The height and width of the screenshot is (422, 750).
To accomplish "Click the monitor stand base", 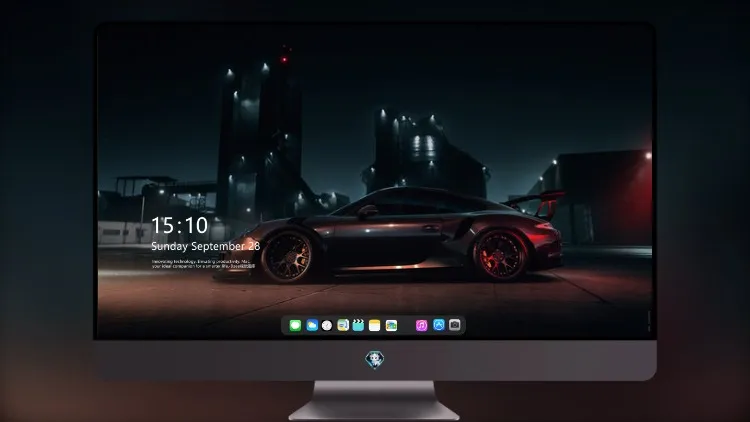I will [x=374, y=401].
